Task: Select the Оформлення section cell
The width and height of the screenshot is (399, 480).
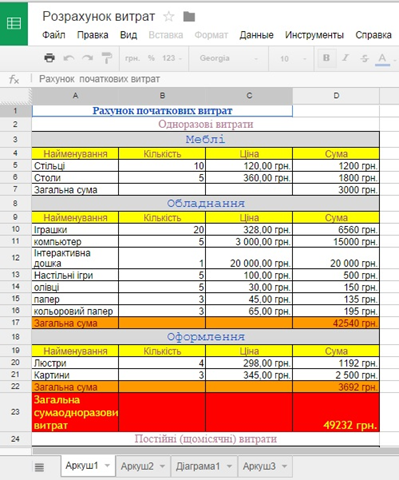Action: (206, 337)
